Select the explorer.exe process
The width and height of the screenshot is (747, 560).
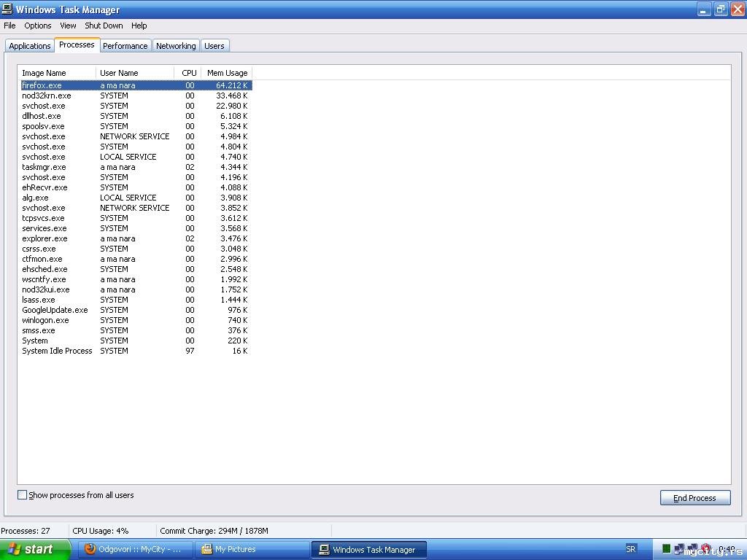tap(136, 238)
